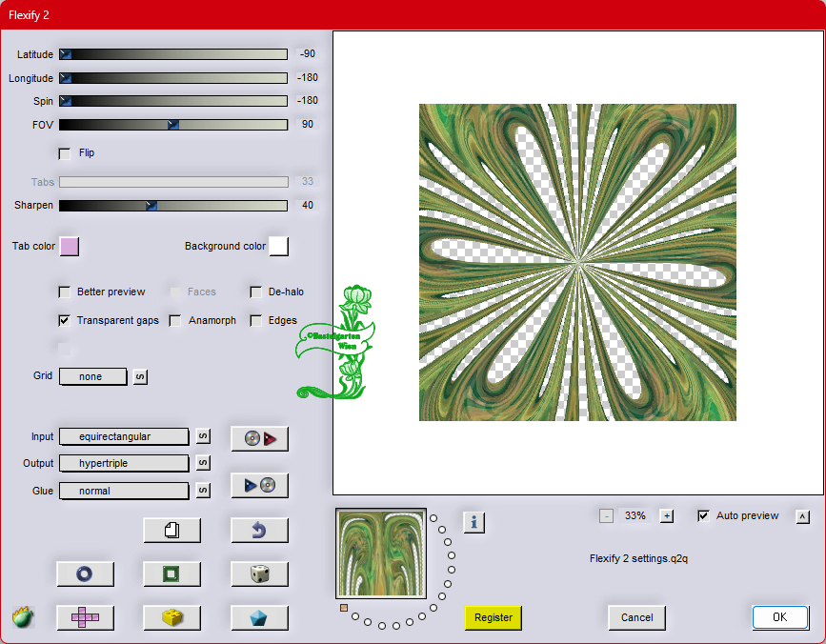Click the blue ring icon button
The width and height of the screenshot is (826, 644).
(x=85, y=574)
